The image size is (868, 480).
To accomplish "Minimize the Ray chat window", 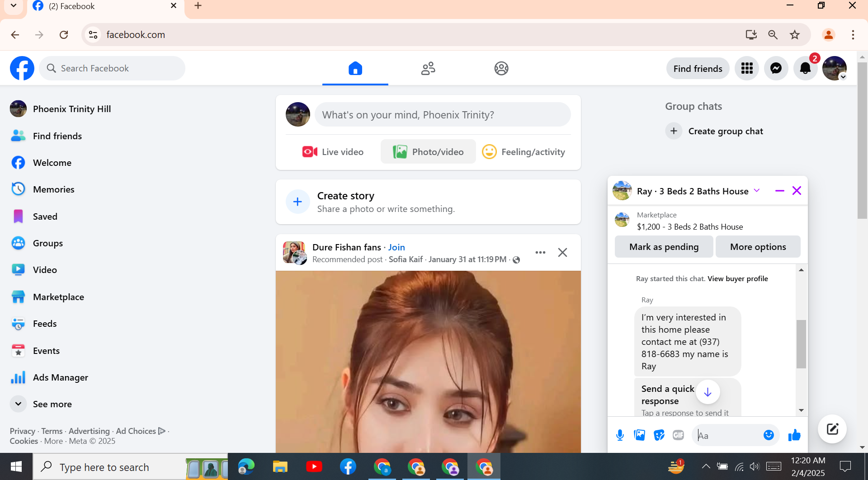I will (x=779, y=191).
